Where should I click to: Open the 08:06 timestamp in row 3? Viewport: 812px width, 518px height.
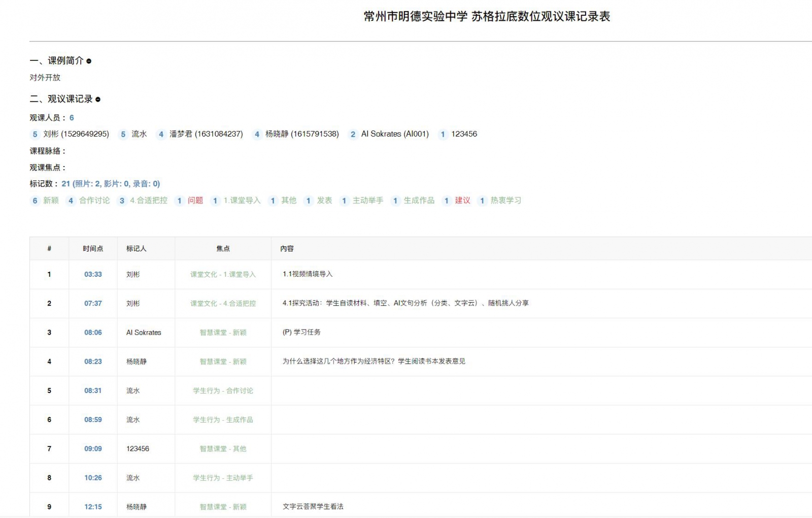click(93, 332)
